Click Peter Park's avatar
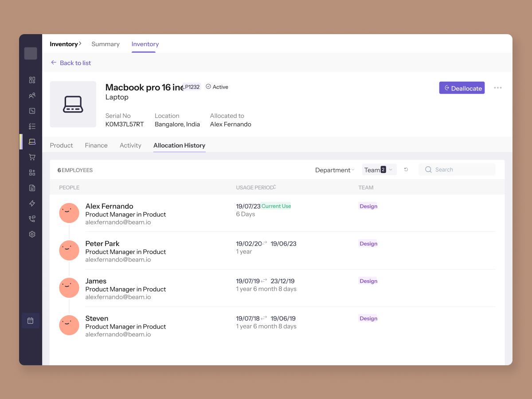Viewport: 532px width, 399px height. [x=69, y=251]
